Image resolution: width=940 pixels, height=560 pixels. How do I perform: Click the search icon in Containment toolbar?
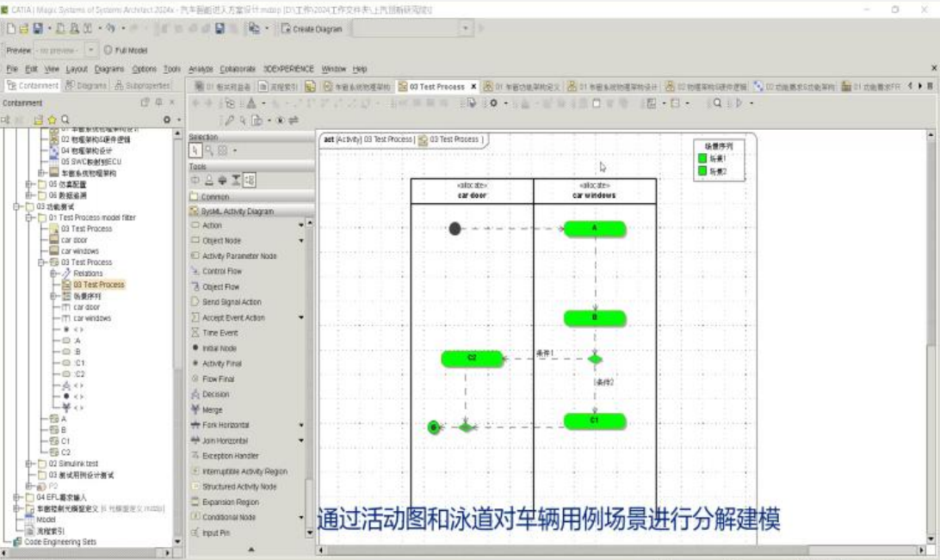(65, 120)
